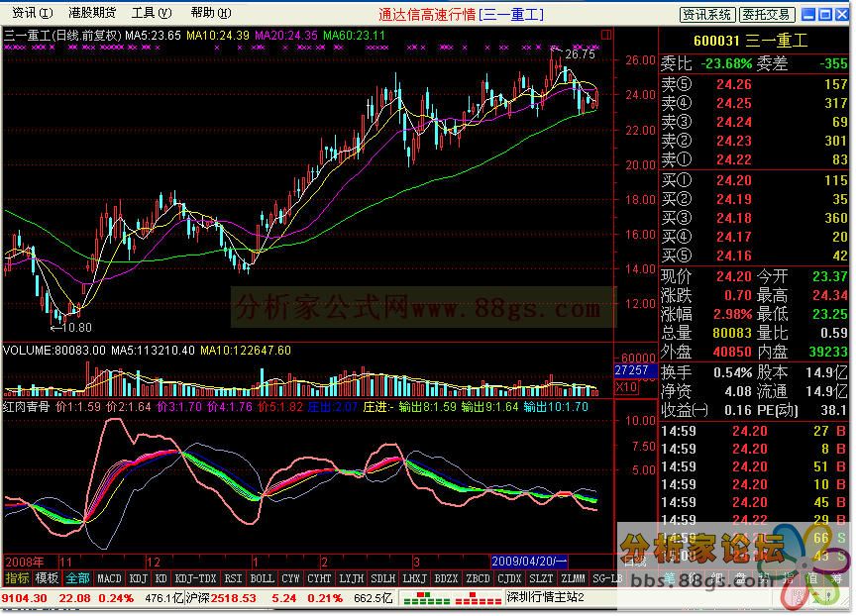Switch to the CYW indicator

pos(290,578)
